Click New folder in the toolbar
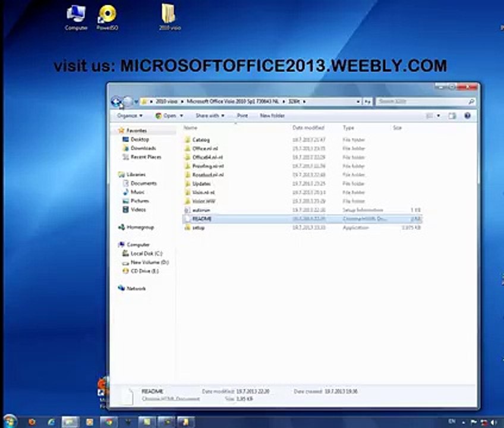504x428 pixels. 272,115
